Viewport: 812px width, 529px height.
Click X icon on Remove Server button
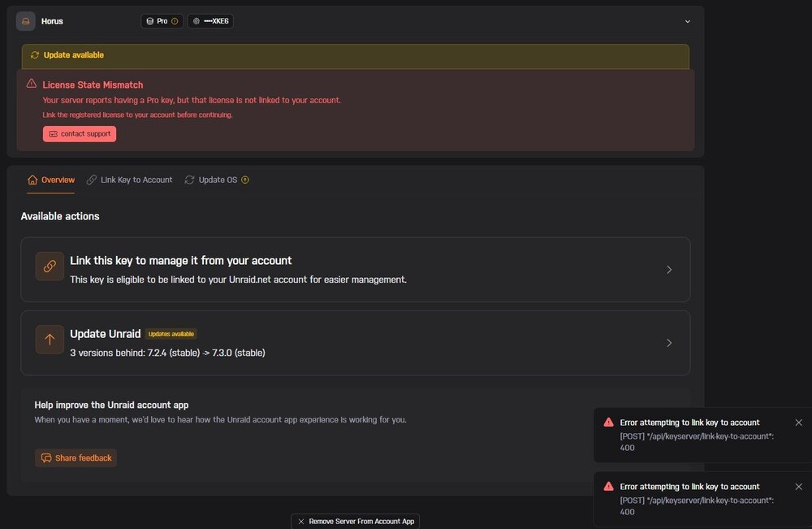click(301, 522)
